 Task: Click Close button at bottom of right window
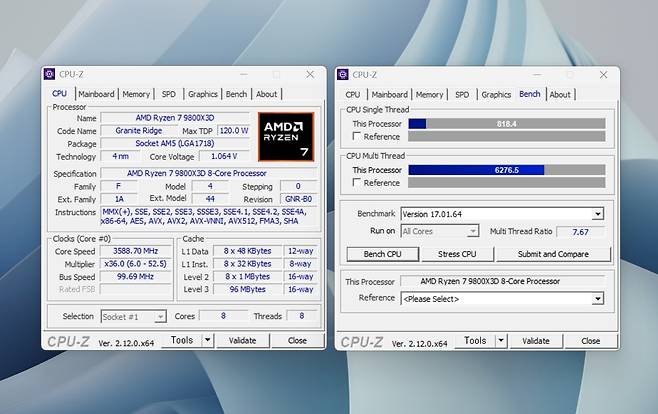(590, 341)
